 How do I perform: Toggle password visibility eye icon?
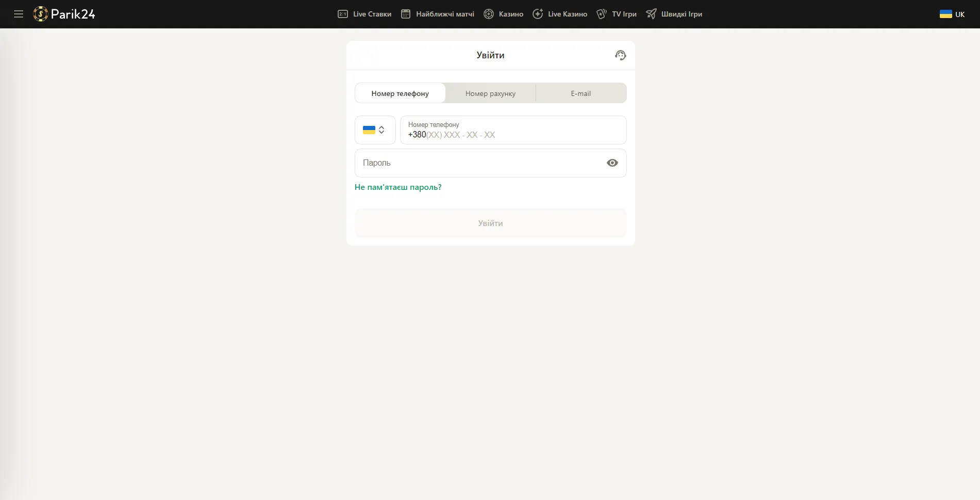coord(612,163)
